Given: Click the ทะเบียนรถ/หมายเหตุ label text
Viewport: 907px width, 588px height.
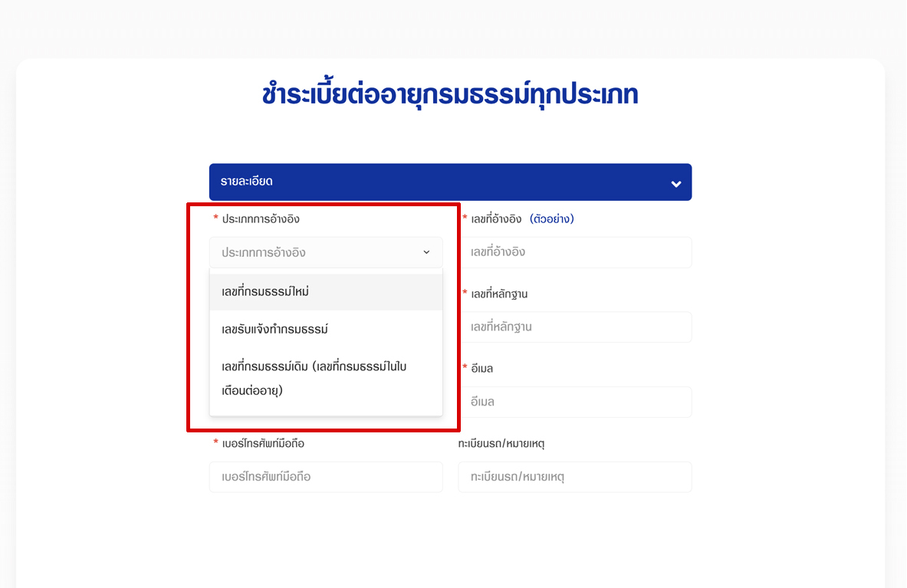Looking at the screenshot, I should (501, 444).
